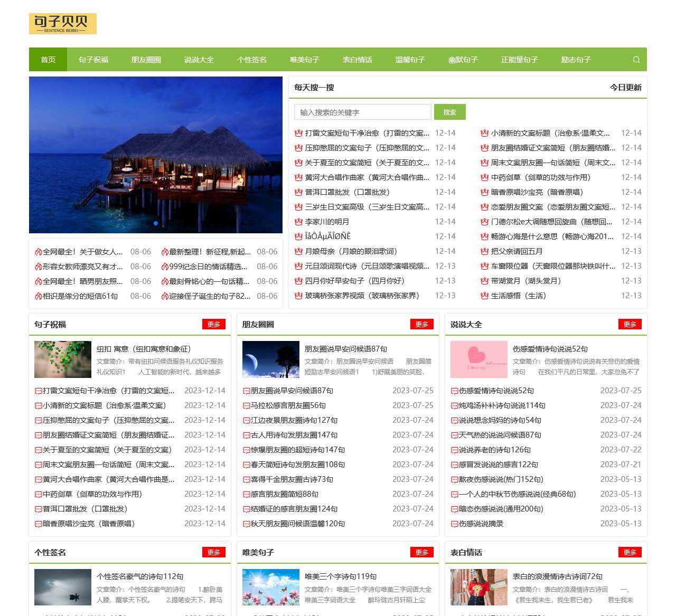Click list icon beside 普洱口罩批发

click(38, 509)
